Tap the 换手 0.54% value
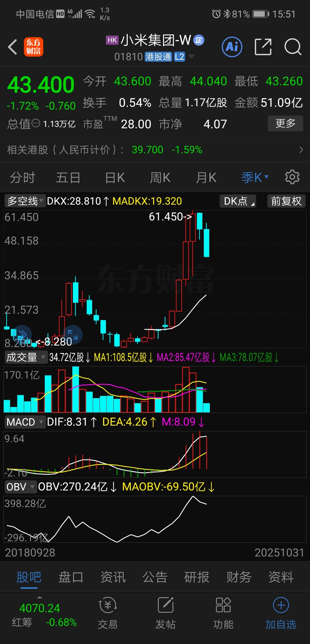The width and height of the screenshot is (310, 644). coord(135,102)
